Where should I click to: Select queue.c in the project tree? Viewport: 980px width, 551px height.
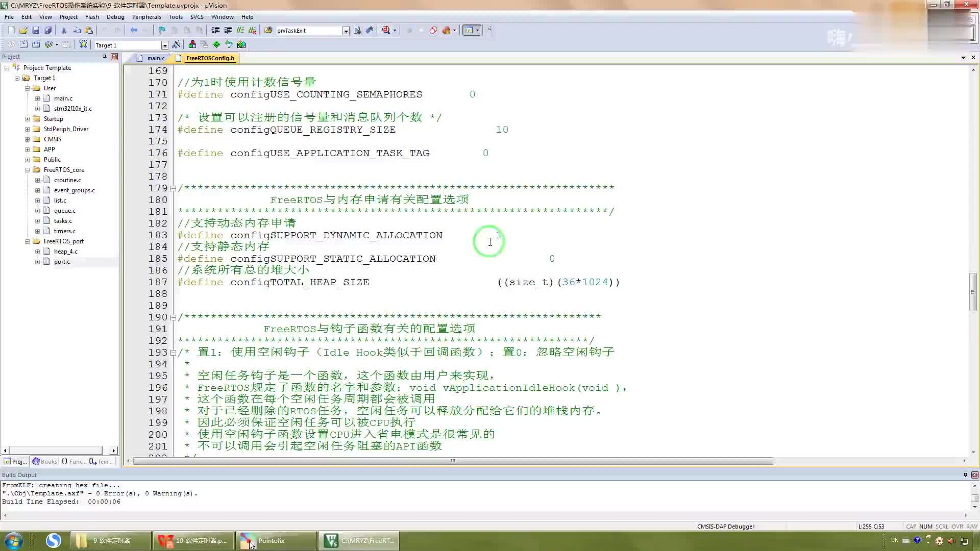[x=65, y=210]
